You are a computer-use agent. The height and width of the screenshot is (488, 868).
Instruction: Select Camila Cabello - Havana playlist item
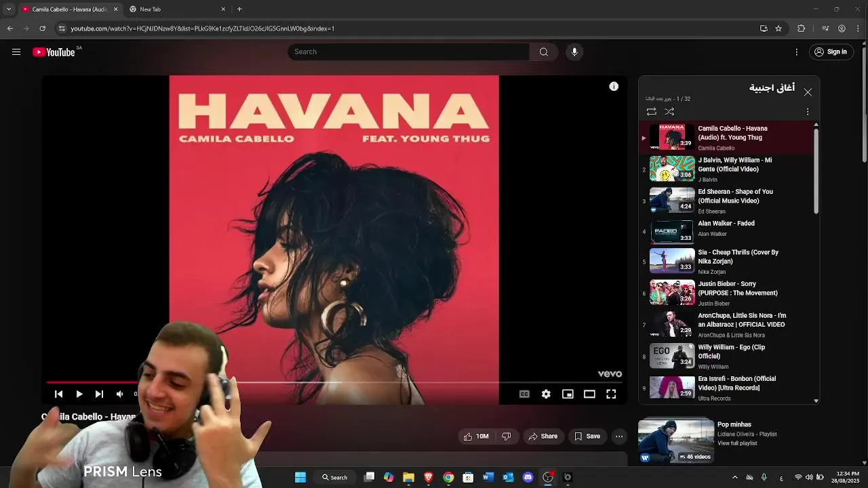[x=726, y=137]
